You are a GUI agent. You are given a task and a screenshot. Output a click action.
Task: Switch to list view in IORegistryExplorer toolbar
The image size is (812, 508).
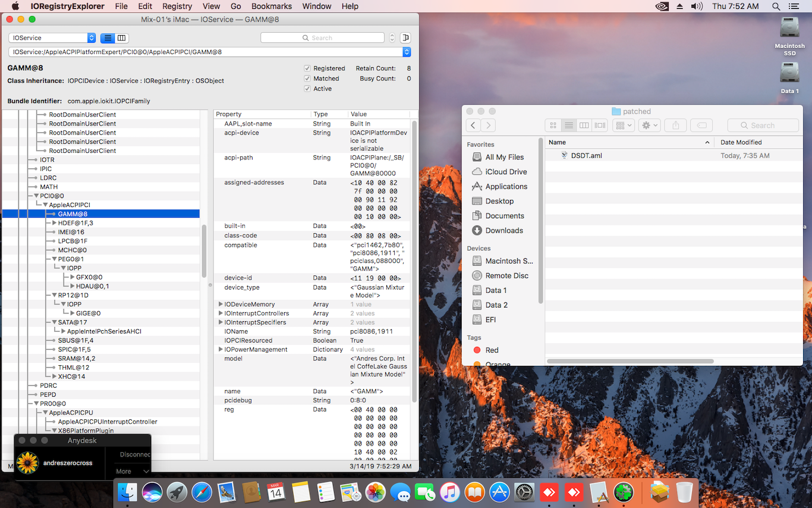108,38
